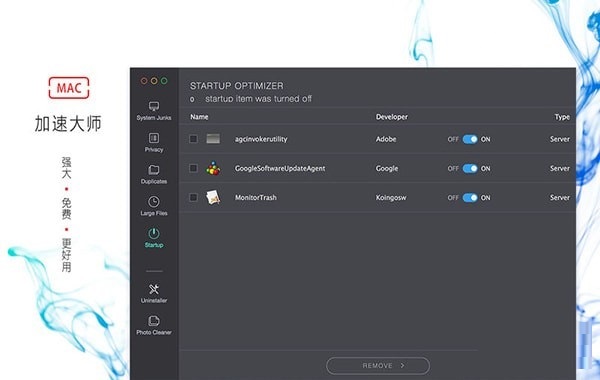The width and height of the screenshot is (600, 380).
Task: Click the 'startup item was turned off' text
Action: coord(258,99)
